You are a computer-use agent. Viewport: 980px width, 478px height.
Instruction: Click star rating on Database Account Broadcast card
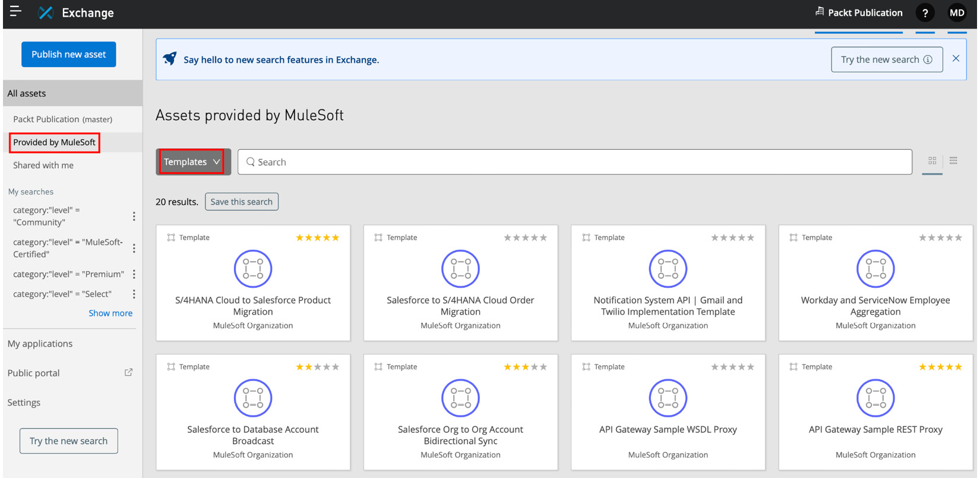[318, 367]
